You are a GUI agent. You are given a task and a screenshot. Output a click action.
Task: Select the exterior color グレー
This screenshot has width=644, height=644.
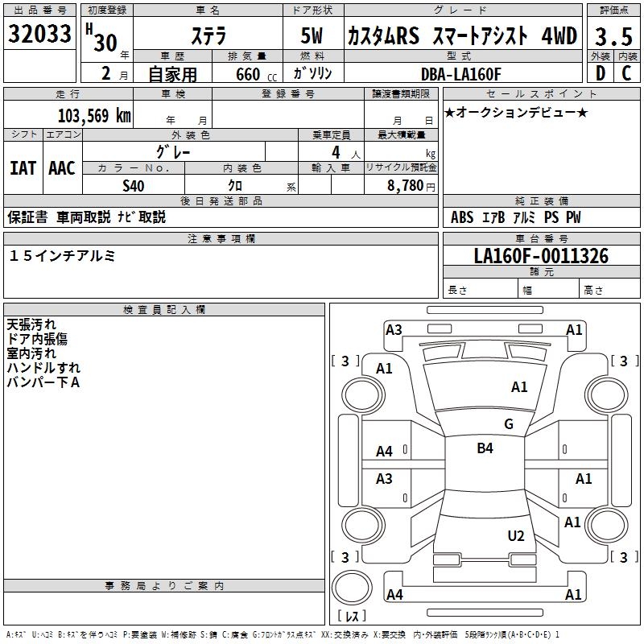point(173,152)
